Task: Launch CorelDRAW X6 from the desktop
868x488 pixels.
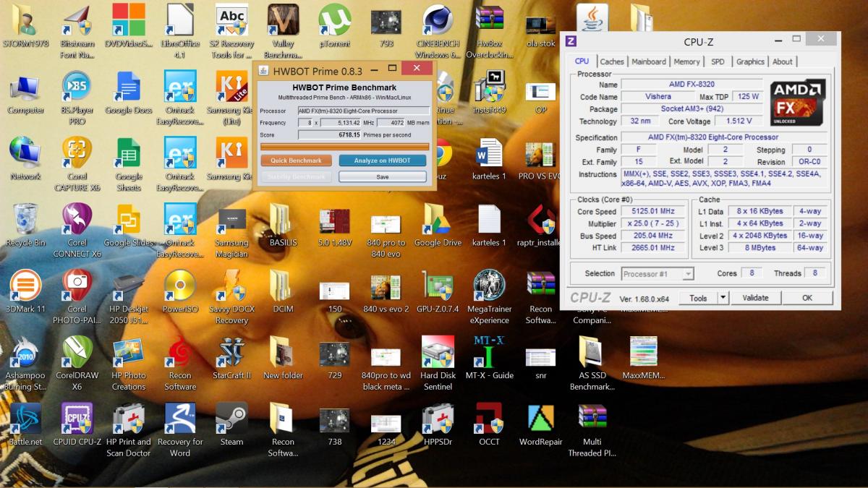Action: point(77,352)
